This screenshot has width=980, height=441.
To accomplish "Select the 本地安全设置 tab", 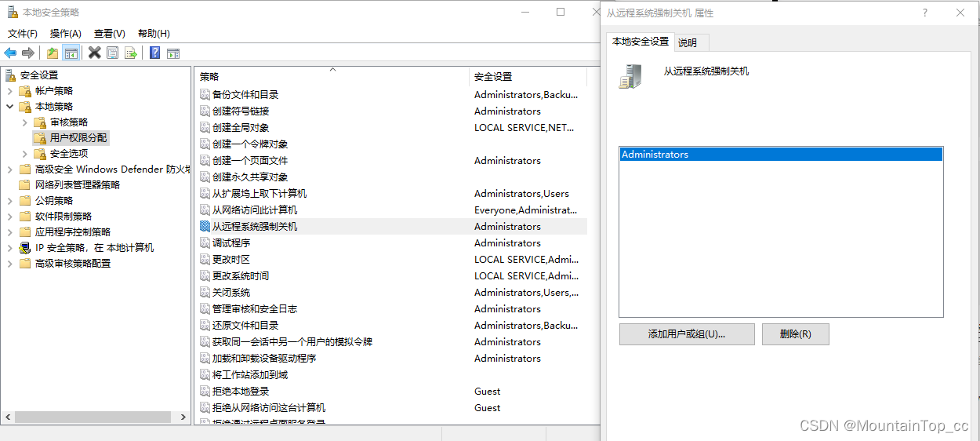I will [x=641, y=41].
